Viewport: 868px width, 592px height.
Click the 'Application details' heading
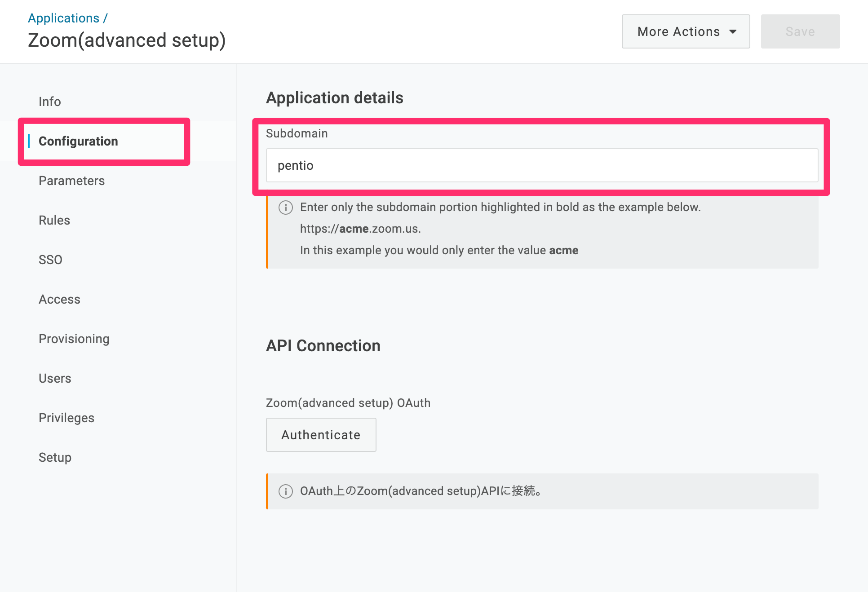pos(335,98)
